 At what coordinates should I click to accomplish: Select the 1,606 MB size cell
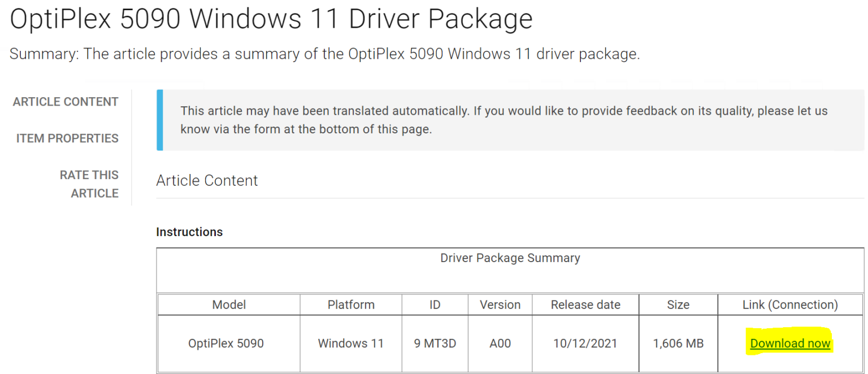(x=678, y=343)
